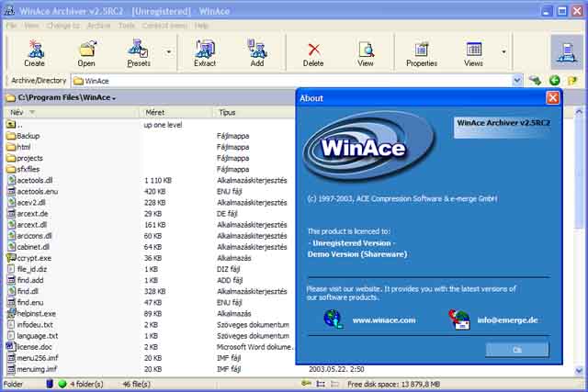
Task: Click the file list scrollbar up arrow
Action: (579, 112)
